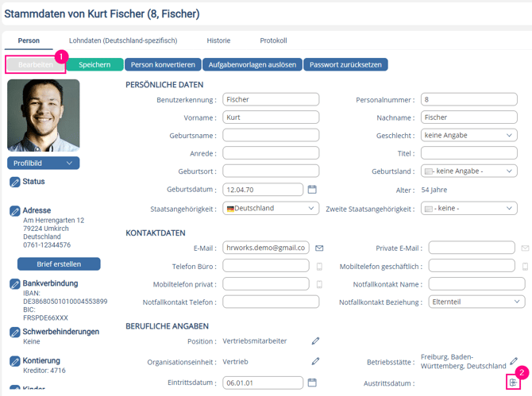Click pencil icon beside Schwerbehinderungen
The width and height of the screenshot is (532, 396).
tap(15, 332)
